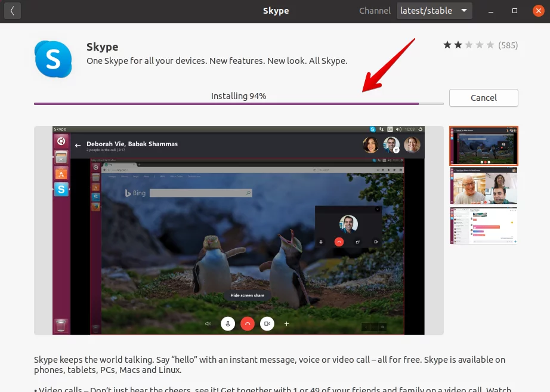550x392 pixels.
Task: Click the bold Skype app name heading
Action: point(103,47)
